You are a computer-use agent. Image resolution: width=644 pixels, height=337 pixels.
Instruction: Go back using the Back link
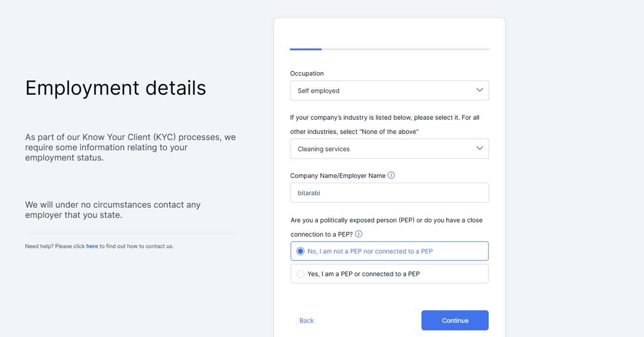point(306,321)
